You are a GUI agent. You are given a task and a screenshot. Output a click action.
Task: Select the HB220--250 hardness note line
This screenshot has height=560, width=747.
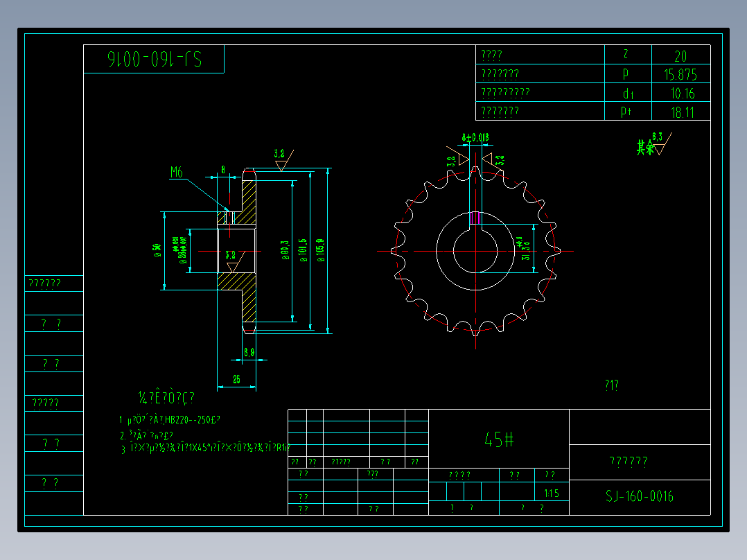pos(170,420)
